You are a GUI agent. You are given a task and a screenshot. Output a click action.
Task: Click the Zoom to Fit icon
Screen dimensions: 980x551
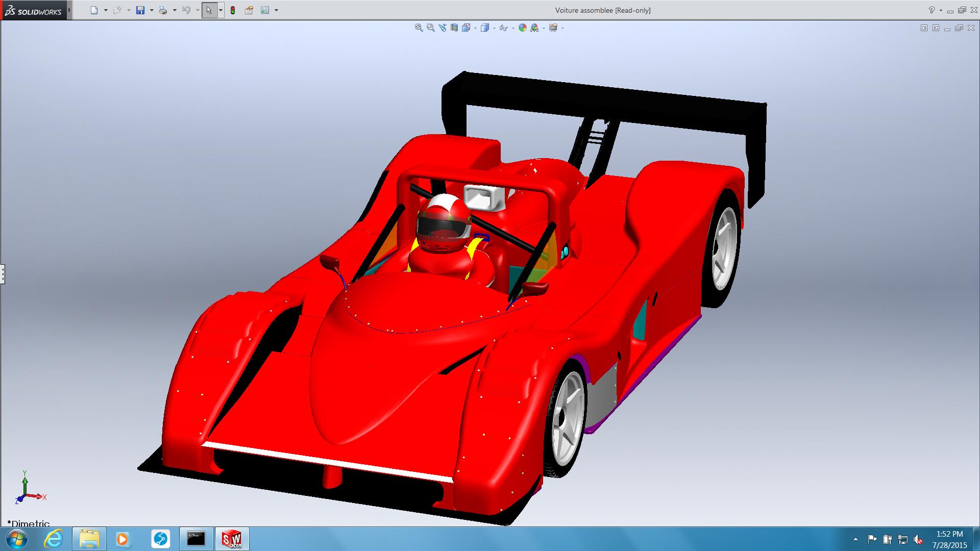[419, 28]
